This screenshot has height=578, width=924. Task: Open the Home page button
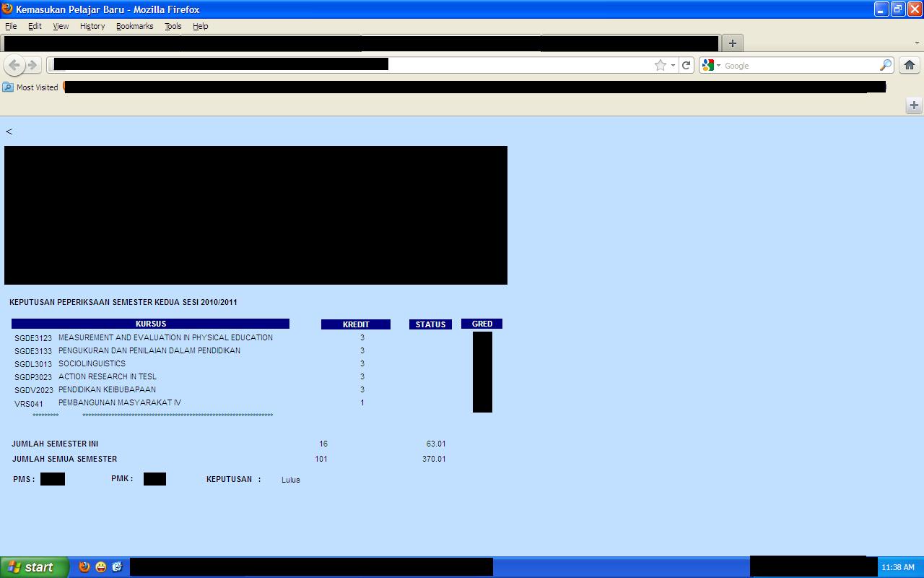tap(910, 65)
